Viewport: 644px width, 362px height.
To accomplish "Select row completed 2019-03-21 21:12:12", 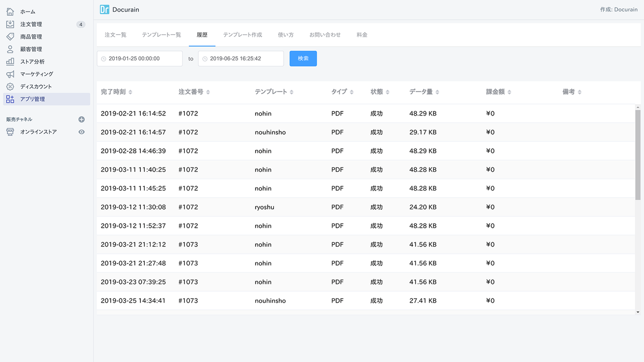I will pyautogui.click(x=366, y=244).
